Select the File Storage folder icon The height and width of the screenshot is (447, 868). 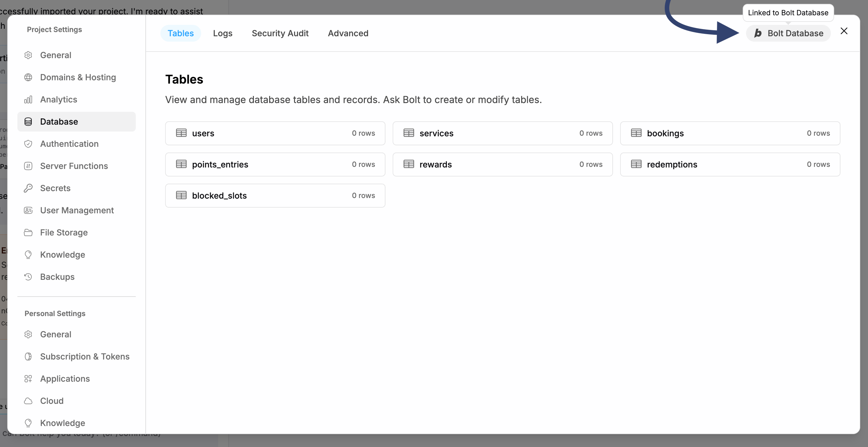pyautogui.click(x=28, y=232)
